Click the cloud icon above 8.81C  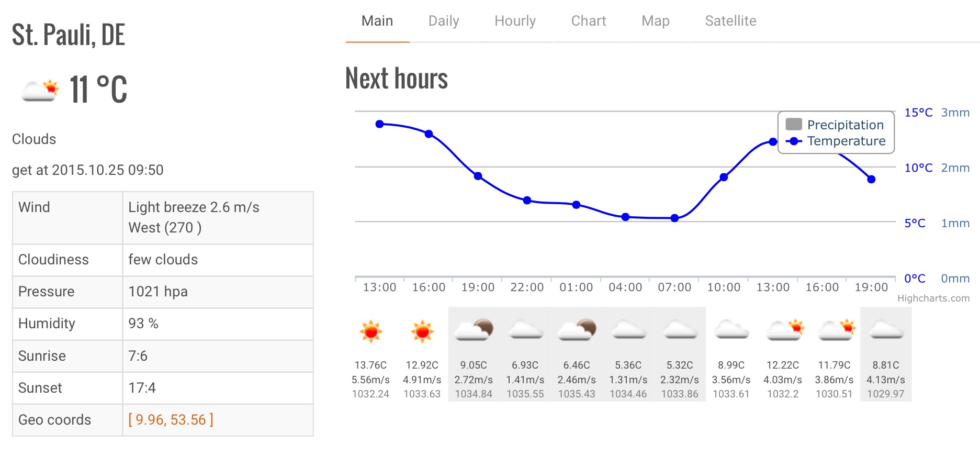point(886,330)
